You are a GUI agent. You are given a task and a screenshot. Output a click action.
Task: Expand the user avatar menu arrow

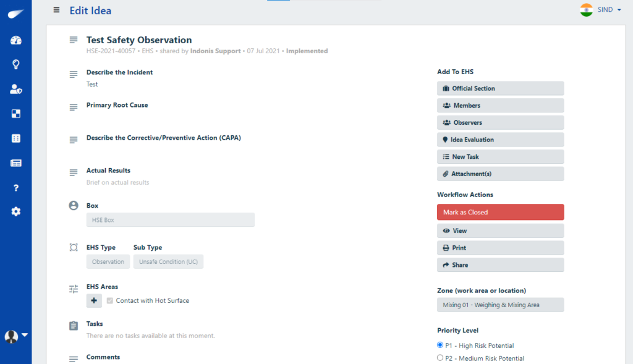pyautogui.click(x=25, y=335)
